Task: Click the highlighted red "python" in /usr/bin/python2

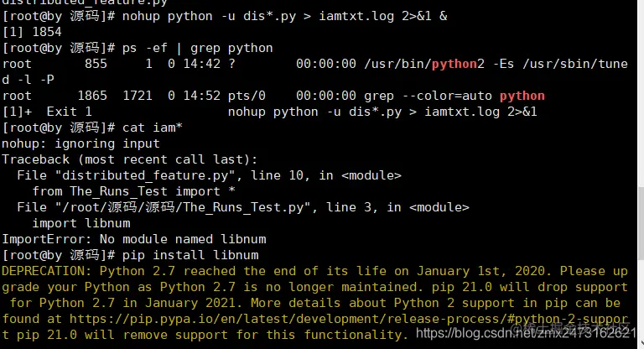Action: pos(454,64)
